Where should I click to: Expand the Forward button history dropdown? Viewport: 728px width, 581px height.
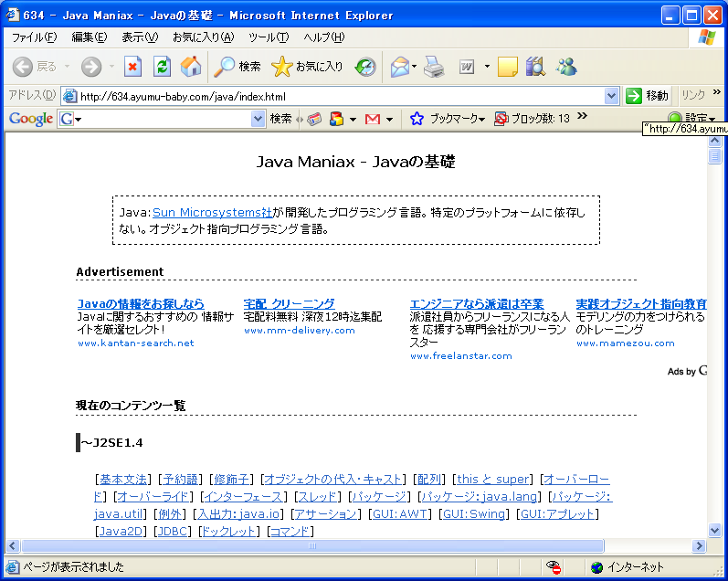tap(111, 67)
